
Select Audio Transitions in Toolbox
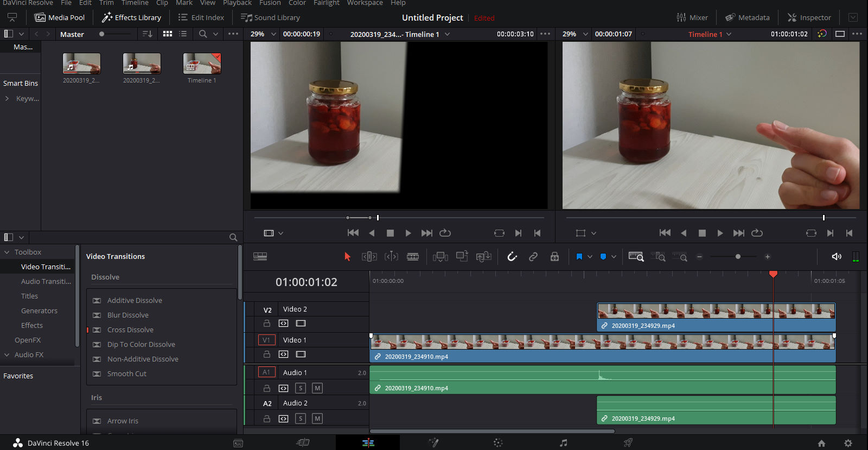46,281
